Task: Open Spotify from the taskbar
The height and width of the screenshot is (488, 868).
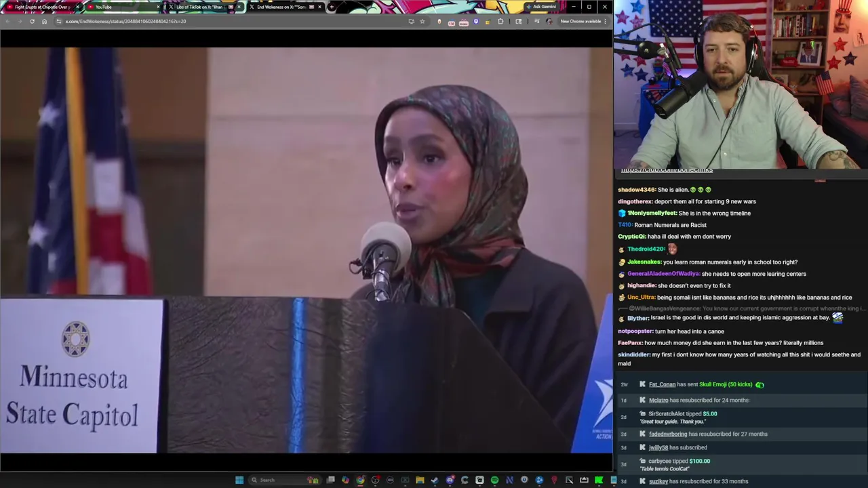Action: [494, 480]
